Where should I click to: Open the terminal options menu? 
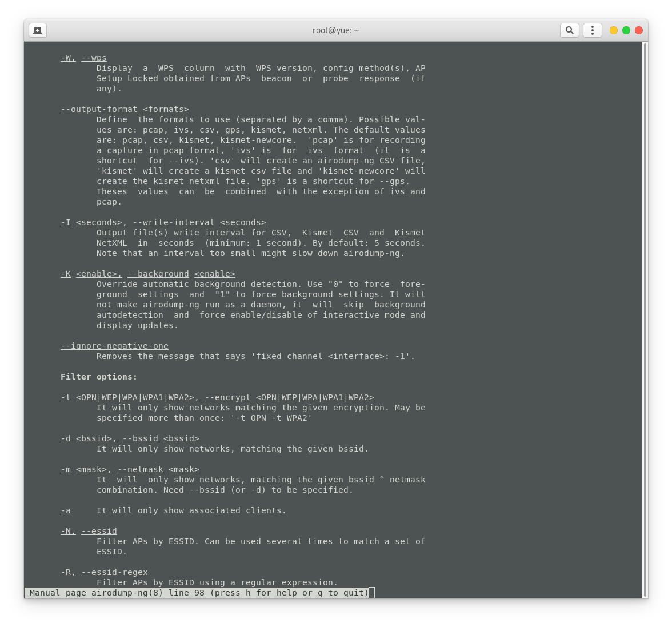(x=592, y=30)
